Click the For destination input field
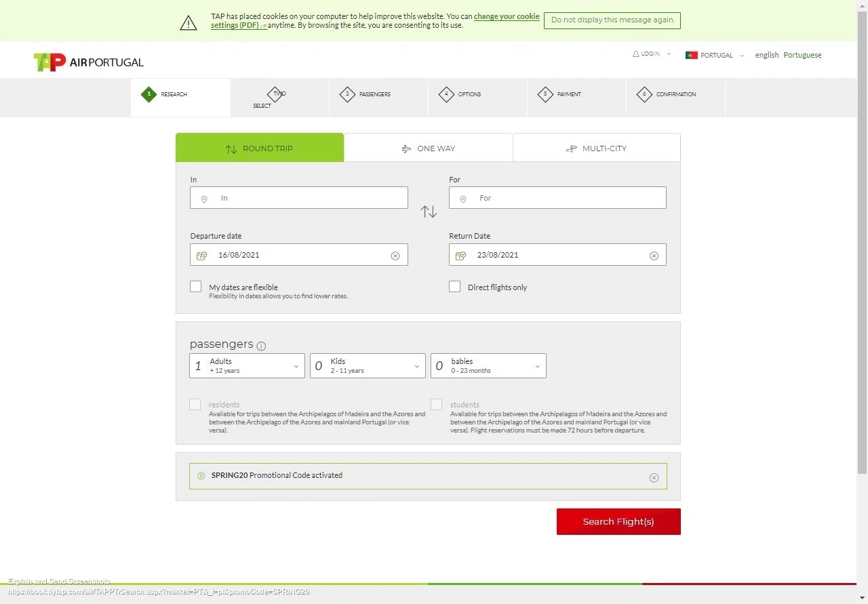The image size is (868, 604). (x=557, y=198)
